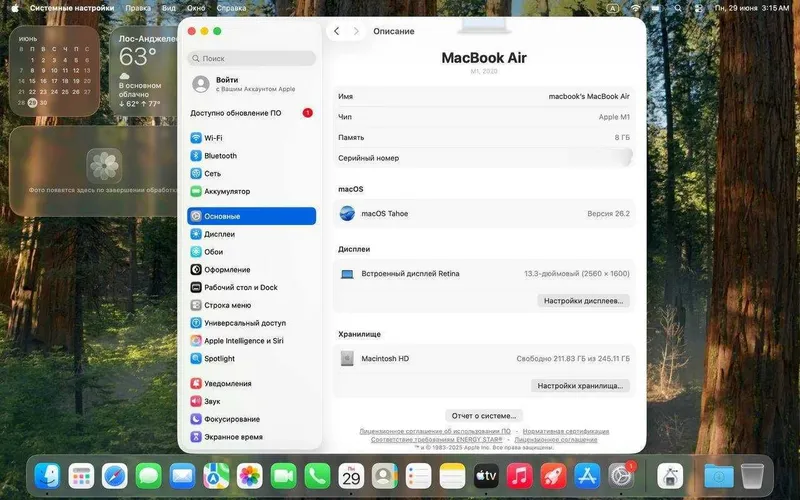
Task: Open Apple TV from the Dock
Action: click(486, 476)
